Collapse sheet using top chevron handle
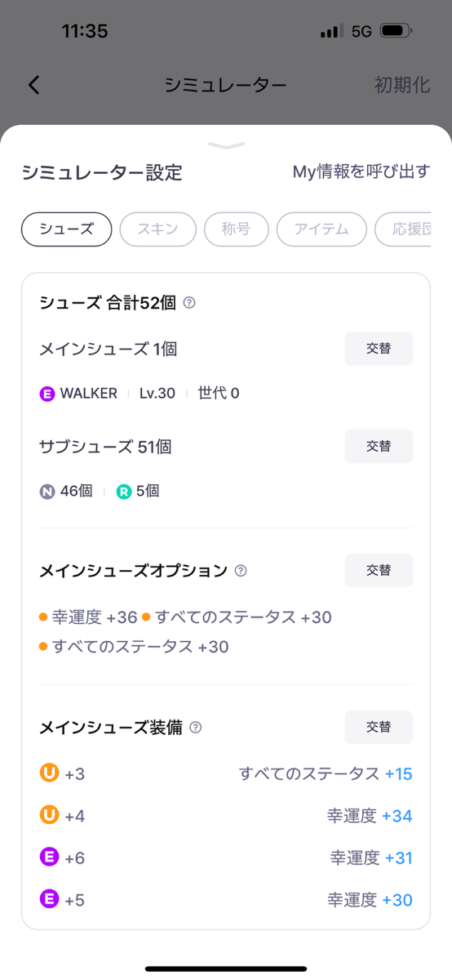The width and height of the screenshot is (452, 980). pyautogui.click(x=226, y=145)
